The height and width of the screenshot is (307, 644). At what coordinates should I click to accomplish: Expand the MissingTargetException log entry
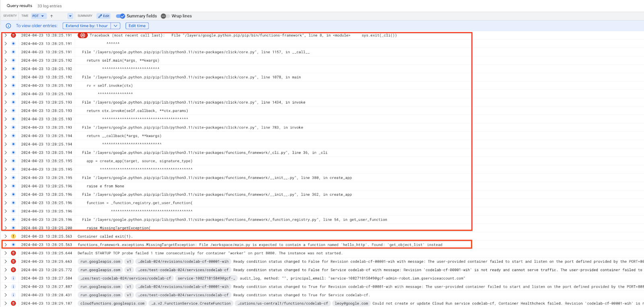(x=6, y=245)
